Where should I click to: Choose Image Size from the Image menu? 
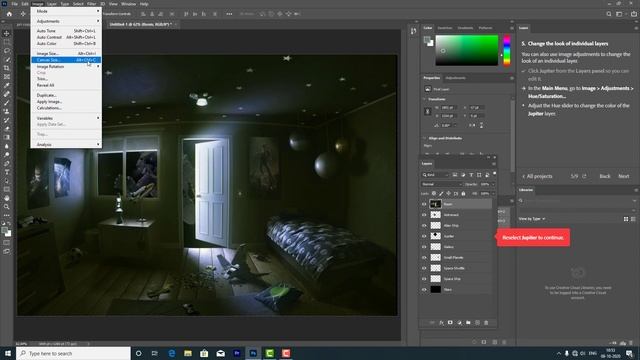[x=66, y=53]
